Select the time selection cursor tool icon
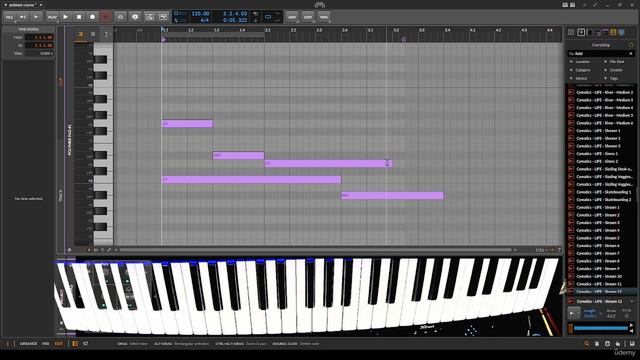This screenshot has height=360, width=640. pyautogui.click(x=106, y=34)
